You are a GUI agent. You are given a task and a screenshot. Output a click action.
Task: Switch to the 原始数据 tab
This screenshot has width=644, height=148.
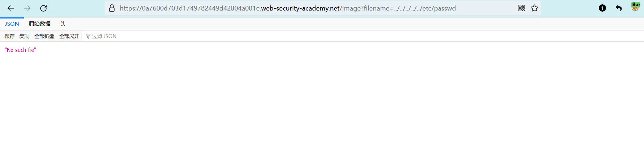point(39,24)
